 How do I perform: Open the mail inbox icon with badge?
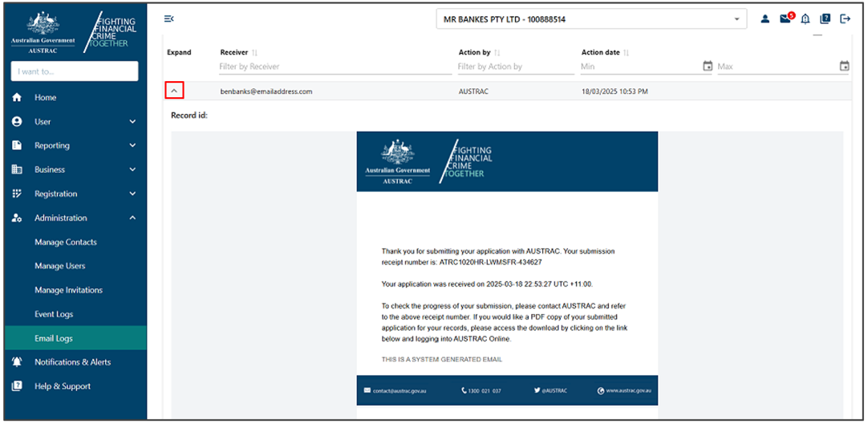coord(785,19)
